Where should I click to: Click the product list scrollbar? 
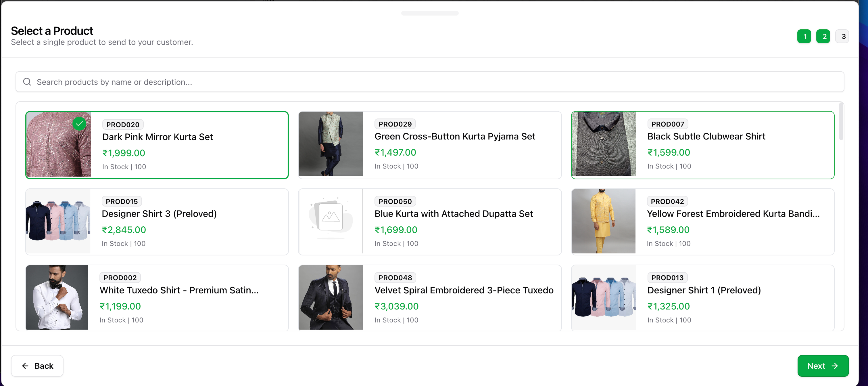pos(841,121)
